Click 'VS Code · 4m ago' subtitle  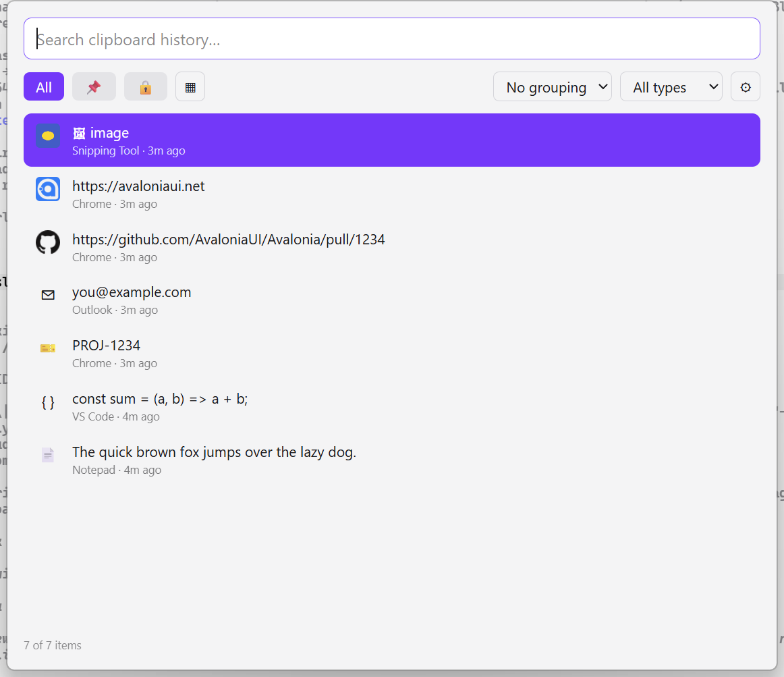pos(116,416)
